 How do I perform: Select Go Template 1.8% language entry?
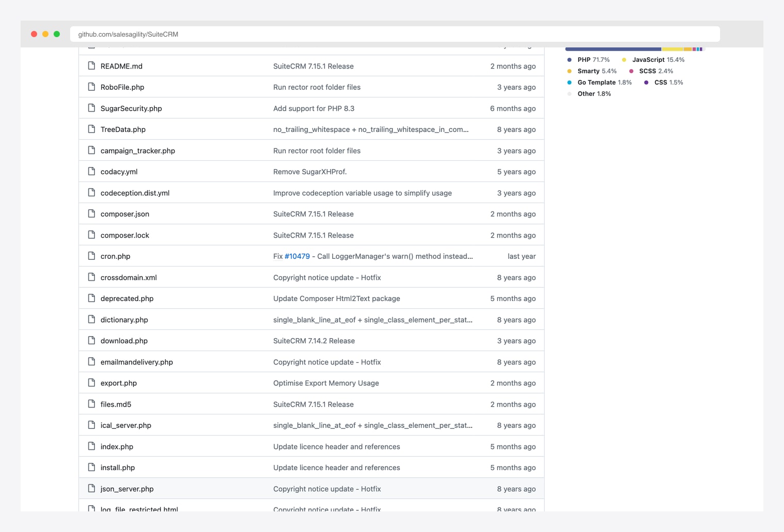pyautogui.click(x=599, y=82)
